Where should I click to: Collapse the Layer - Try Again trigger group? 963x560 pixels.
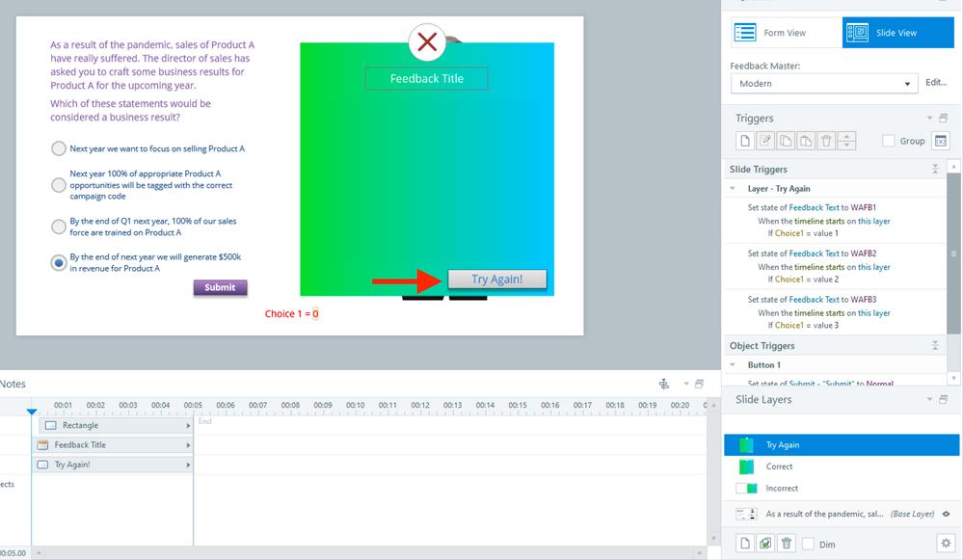click(x=733, y=189)
